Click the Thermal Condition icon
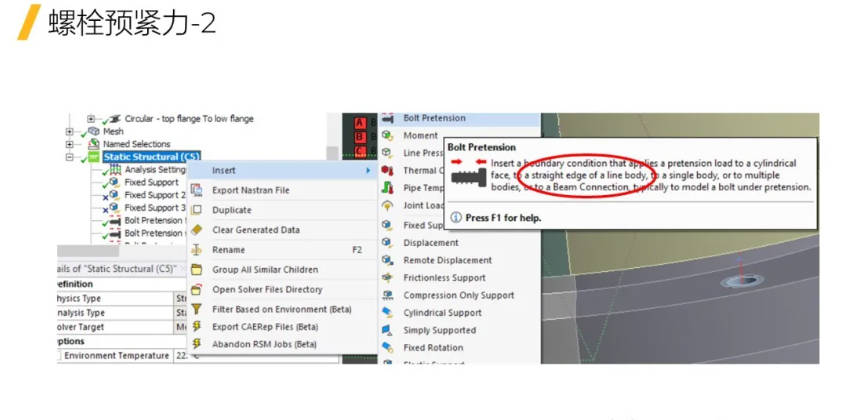This screenshot has width=847, height=420. [387, 171]
